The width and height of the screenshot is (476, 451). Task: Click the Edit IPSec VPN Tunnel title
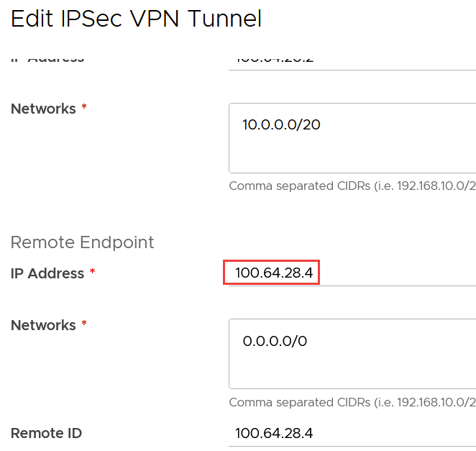coord(136,19)
